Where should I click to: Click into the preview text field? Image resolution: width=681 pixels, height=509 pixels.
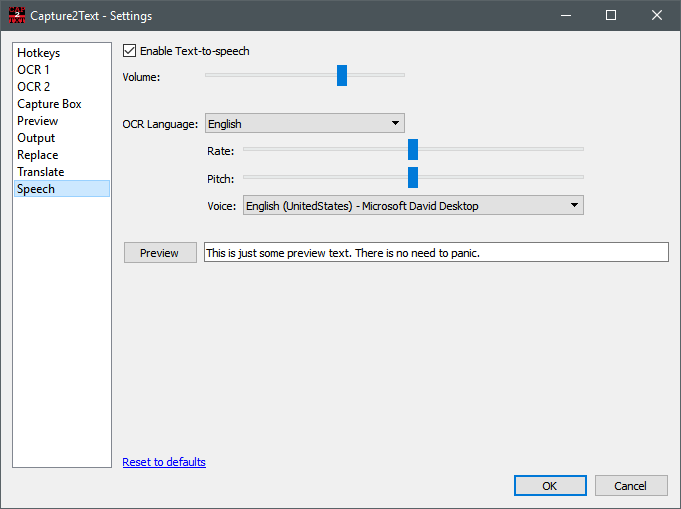(x=435, y=253)
